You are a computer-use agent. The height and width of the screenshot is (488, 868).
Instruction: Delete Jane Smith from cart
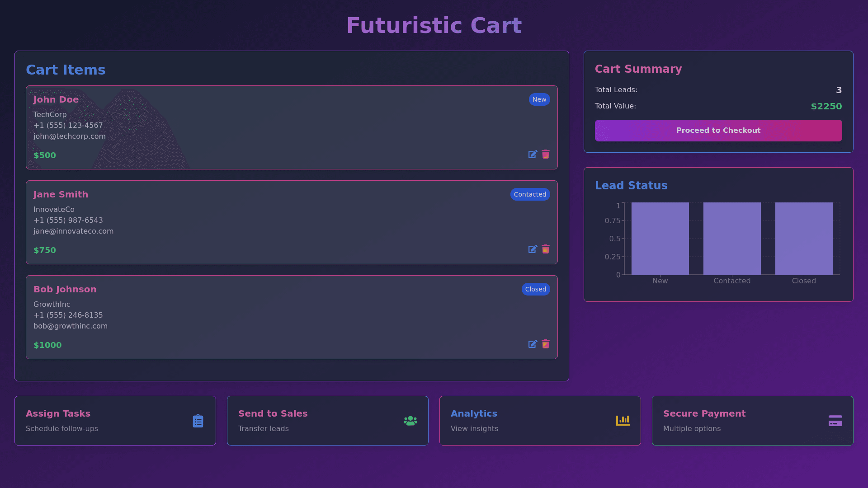546,249
